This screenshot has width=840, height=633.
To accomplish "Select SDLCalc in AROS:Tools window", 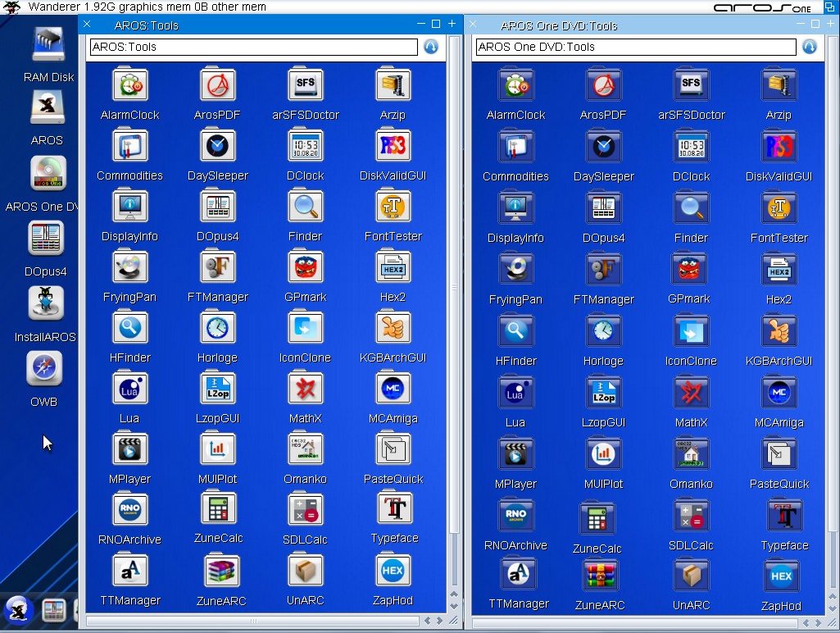I will click(x=306, y=509).
